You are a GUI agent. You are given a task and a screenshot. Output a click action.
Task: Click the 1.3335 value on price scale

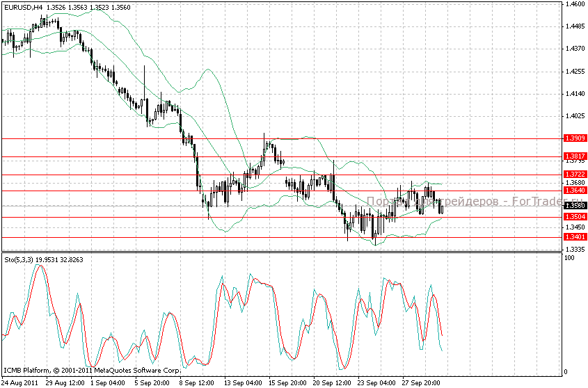(x=575, y=249)
